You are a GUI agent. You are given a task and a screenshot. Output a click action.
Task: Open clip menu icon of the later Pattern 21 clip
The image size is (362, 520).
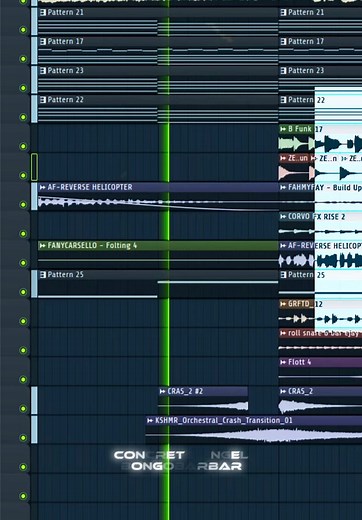click(x=283, y=12)
